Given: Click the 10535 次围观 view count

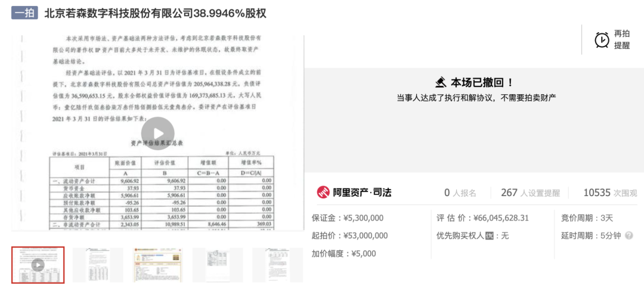Looking at the screenshot, I should (x=610, y=192).
